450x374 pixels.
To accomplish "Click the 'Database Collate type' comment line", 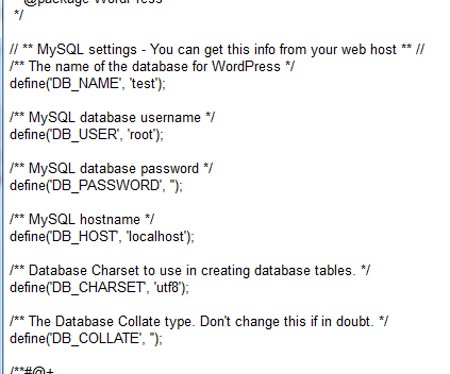I will (x=199, y=322).
